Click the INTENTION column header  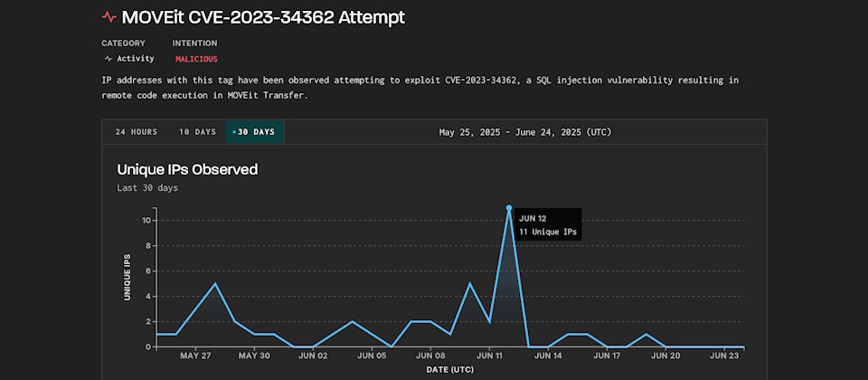pyautogui.click(x=195, y=43)
